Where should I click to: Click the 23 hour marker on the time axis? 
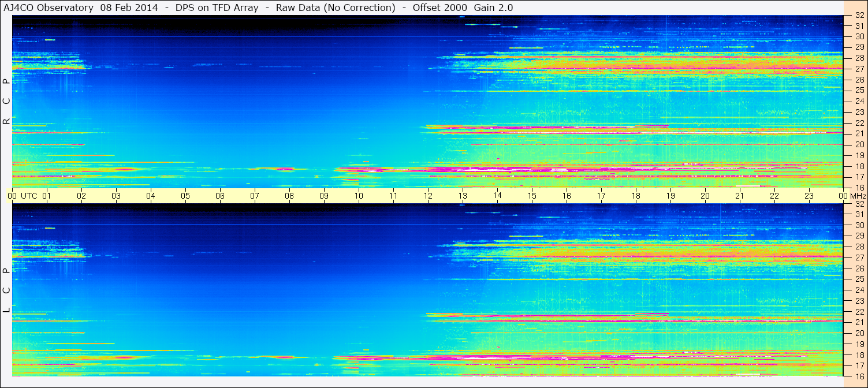[x=809, y=196]
